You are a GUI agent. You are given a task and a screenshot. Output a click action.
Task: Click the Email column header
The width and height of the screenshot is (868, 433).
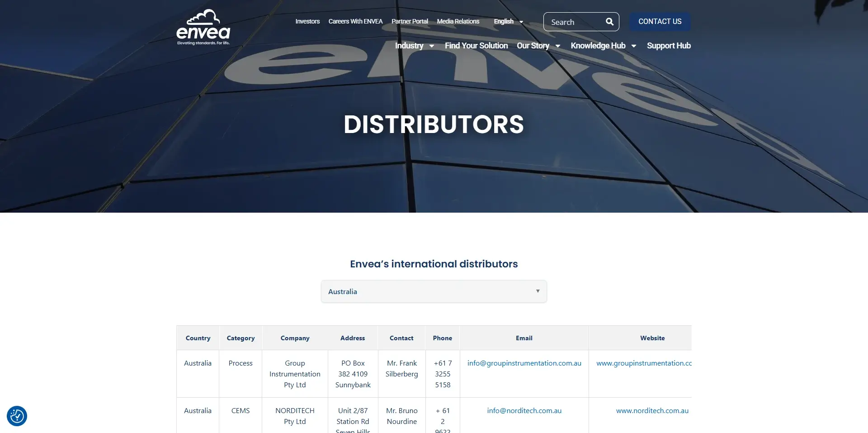[524, 338]
